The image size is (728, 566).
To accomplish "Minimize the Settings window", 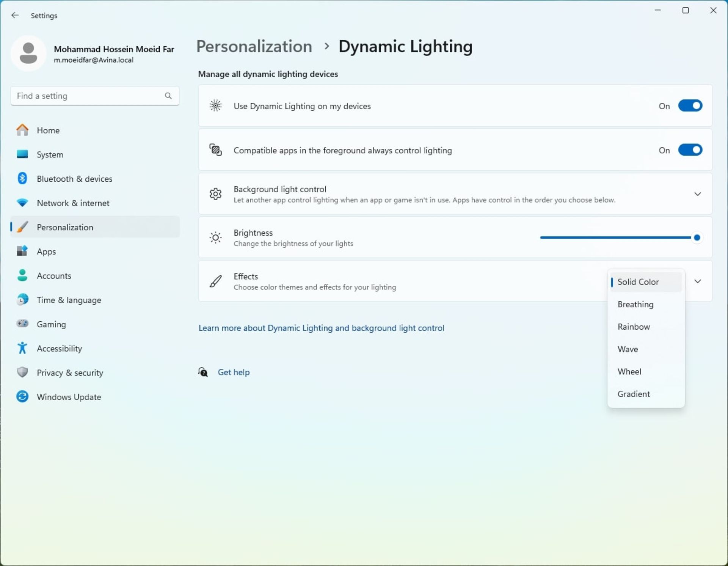I will click(657, 10).
